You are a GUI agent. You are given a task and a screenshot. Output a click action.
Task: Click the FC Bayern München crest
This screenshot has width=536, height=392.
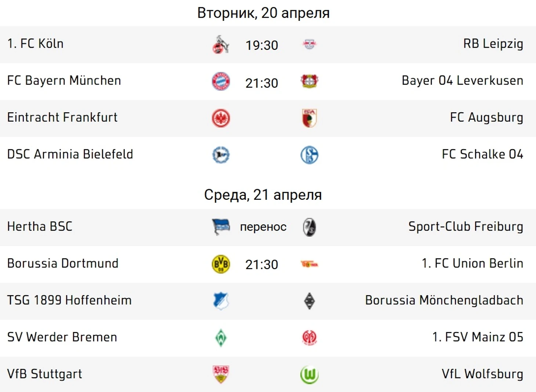coord(221,81)
